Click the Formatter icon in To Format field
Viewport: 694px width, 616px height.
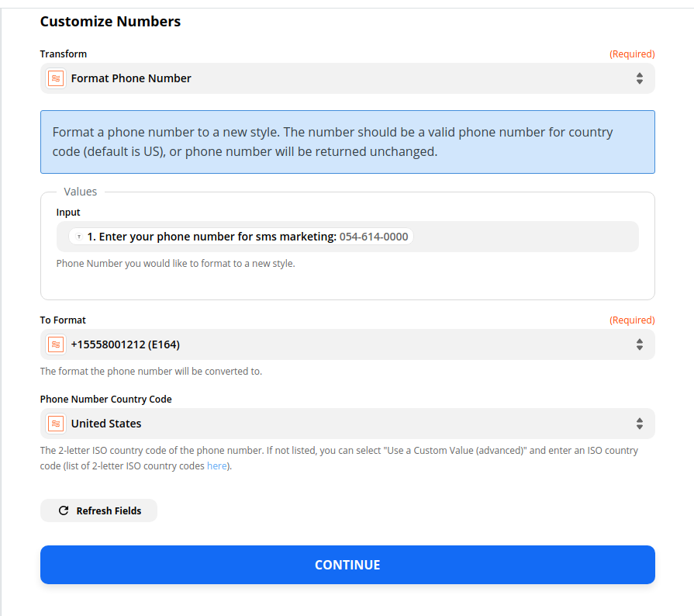point(56,344)
